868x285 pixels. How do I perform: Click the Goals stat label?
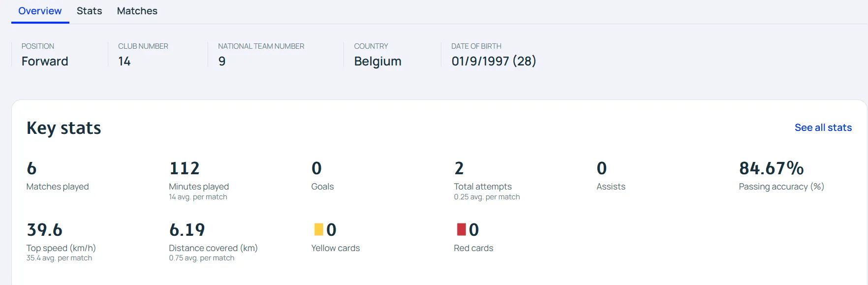pyautogui.click(x=322, y=187)
